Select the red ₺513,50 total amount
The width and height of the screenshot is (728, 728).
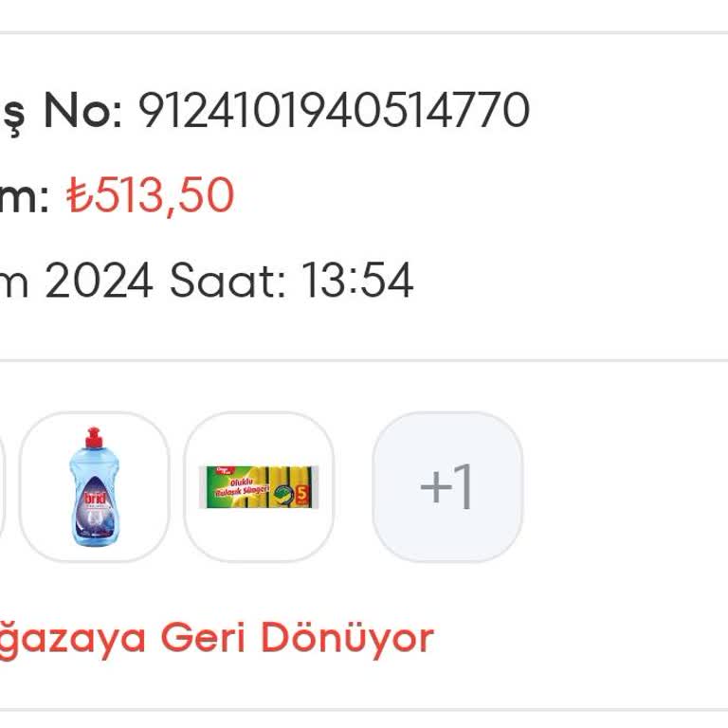(x=150, y=195)
